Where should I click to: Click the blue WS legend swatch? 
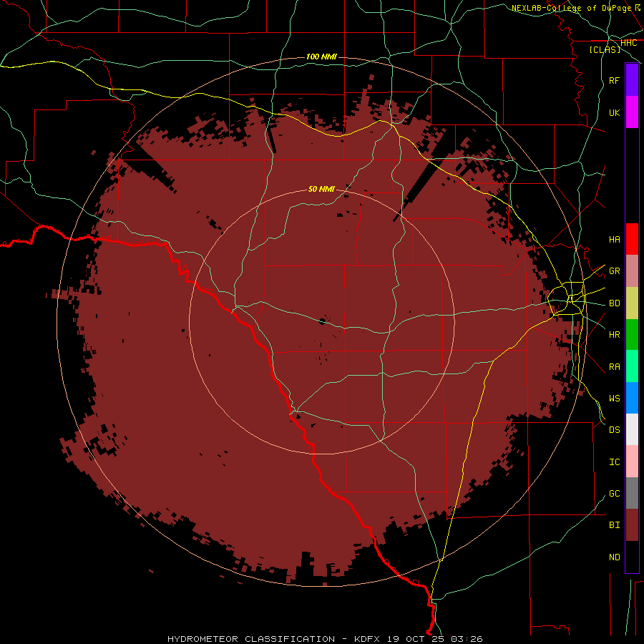[x=632, y=398]
